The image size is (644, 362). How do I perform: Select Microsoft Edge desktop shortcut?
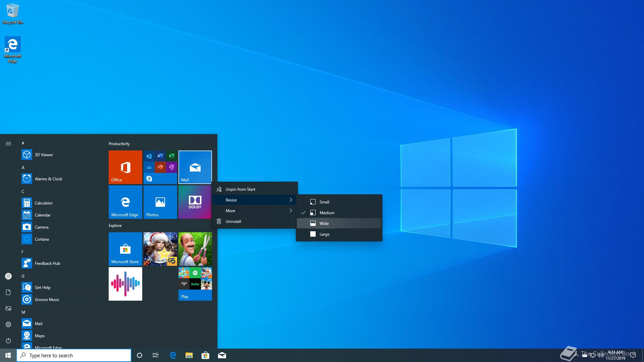13,50
